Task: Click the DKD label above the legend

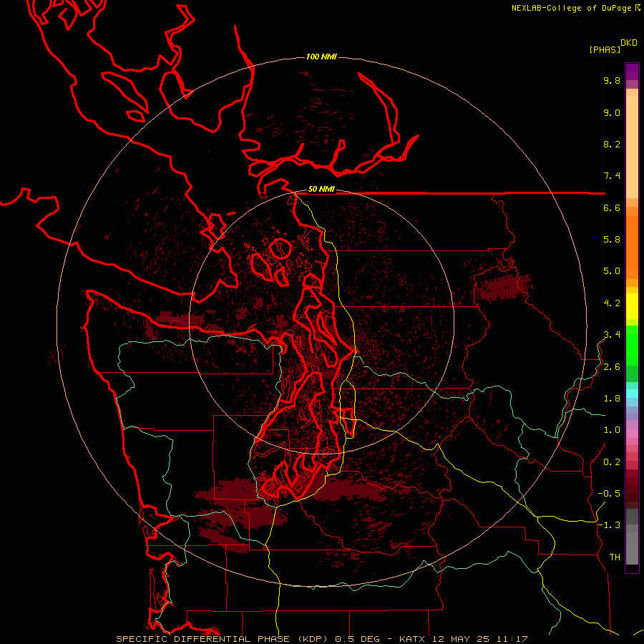Action: tap(629, 42)
